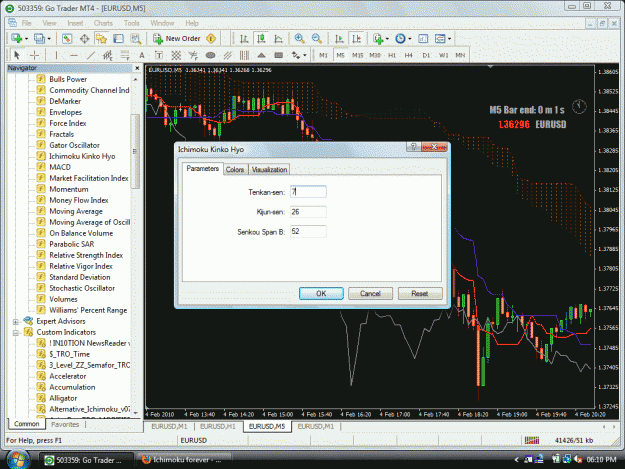Open the Windows Start button
Image resolution: width=625 pixels, height=469 pixels.
(17, 459)
